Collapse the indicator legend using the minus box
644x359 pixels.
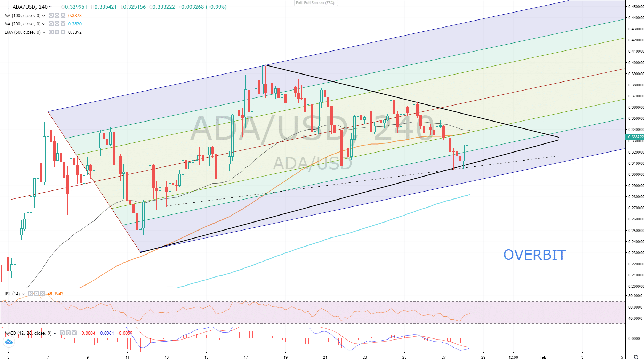(7, 7)
